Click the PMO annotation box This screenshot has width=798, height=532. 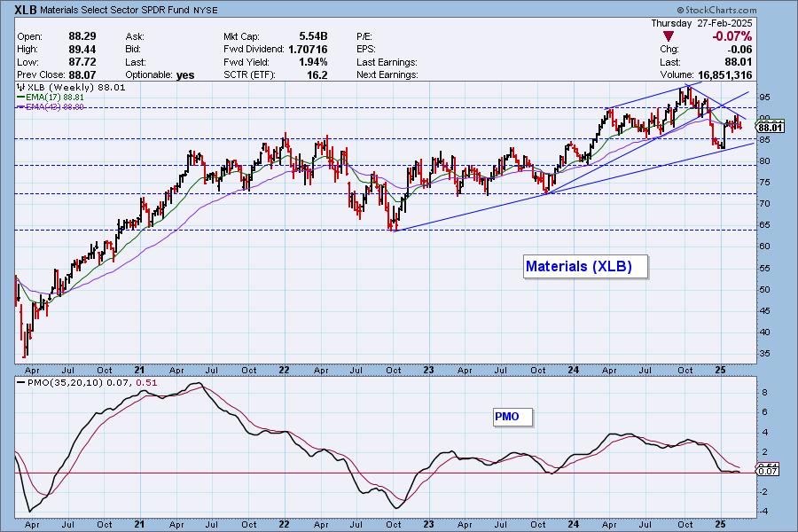[512, 417]
